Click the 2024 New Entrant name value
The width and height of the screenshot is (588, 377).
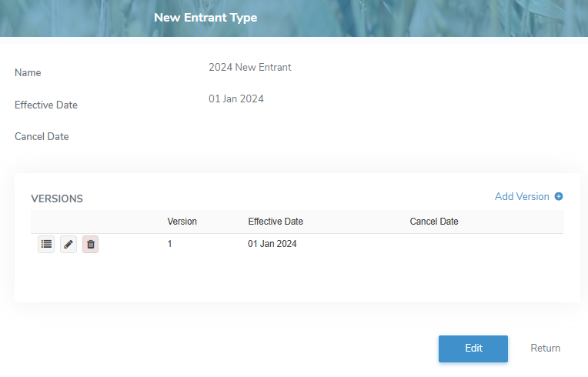click(x=250, y=68)
